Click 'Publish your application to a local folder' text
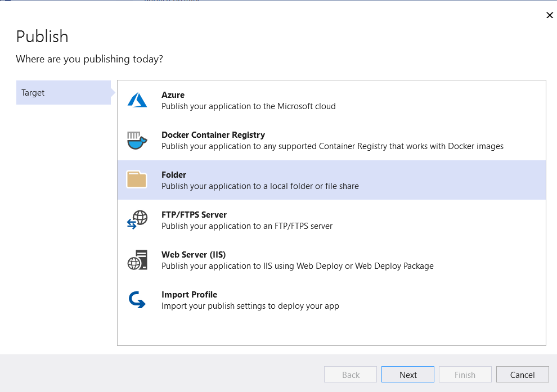 click(x=260, y=186)
